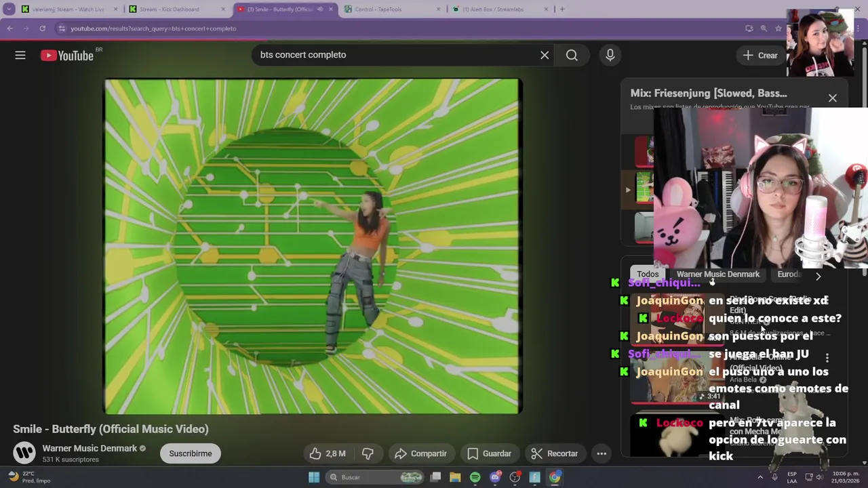Open install/cast icon in address bar

click(749, 28)
